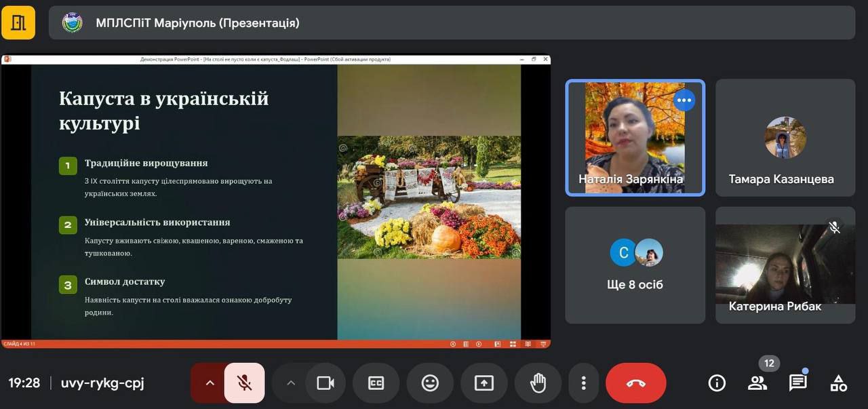Open meeting details info icon
The image size is (868, 409).
coord(717,383)
